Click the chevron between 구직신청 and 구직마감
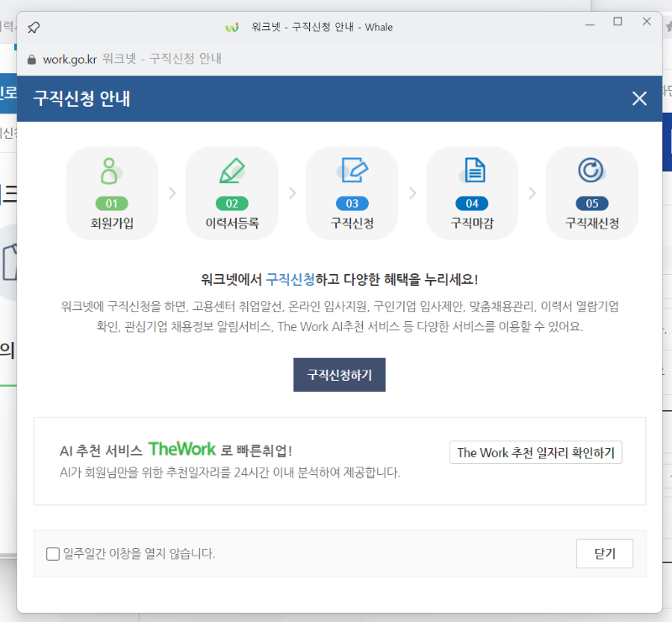 pos(412,192)
